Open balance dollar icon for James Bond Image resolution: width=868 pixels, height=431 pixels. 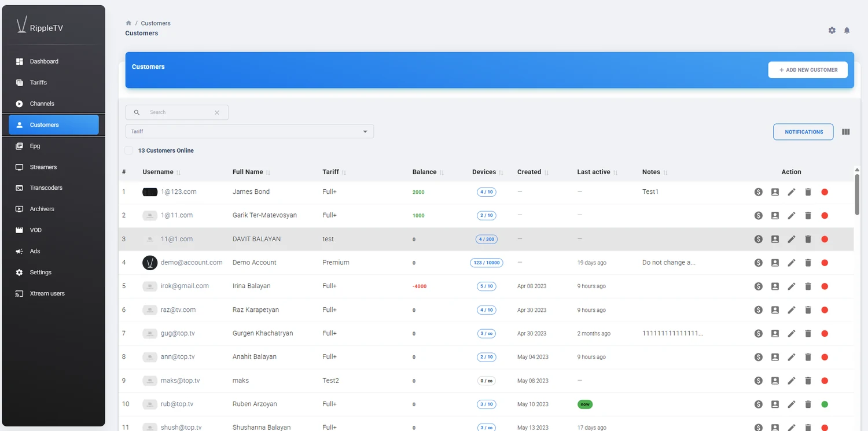758,192
